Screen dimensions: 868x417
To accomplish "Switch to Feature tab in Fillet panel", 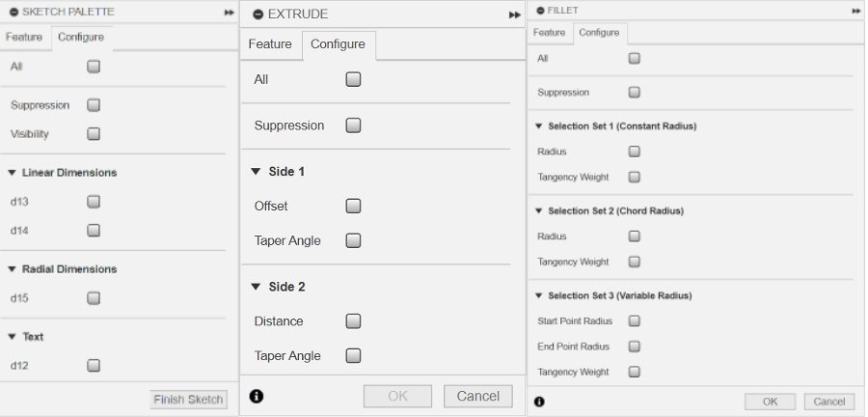I will [x=550, y=33].
